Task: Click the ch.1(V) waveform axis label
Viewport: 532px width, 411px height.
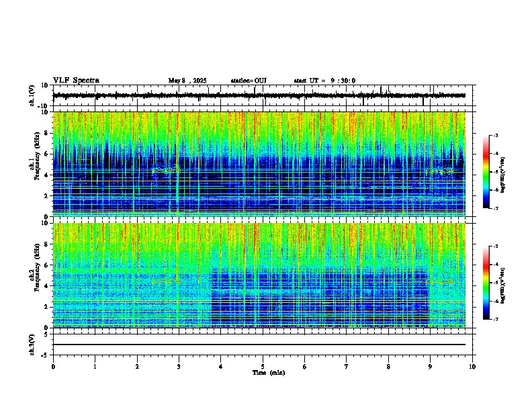Action: point(32,95)
